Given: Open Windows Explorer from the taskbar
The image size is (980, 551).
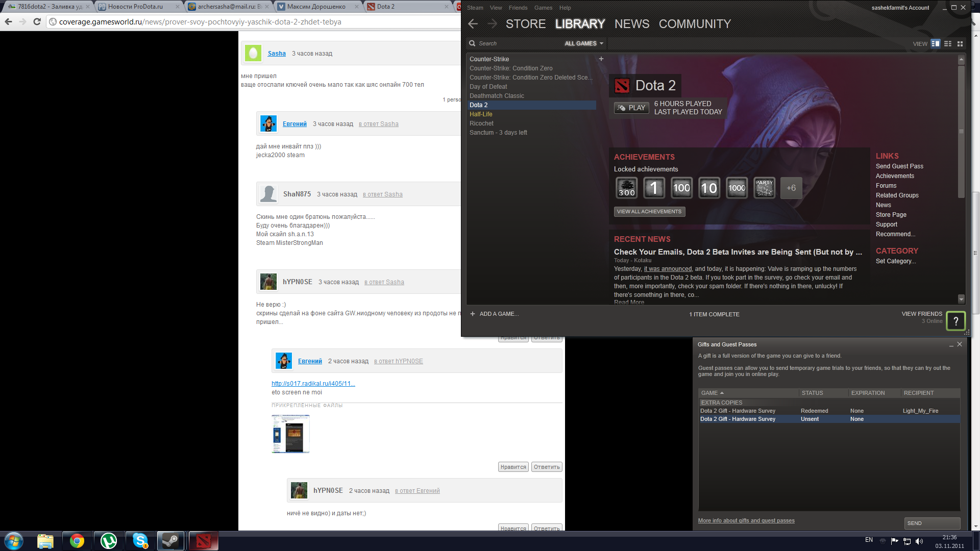Looking at the screenshot, I should click(x=45, y=541).
